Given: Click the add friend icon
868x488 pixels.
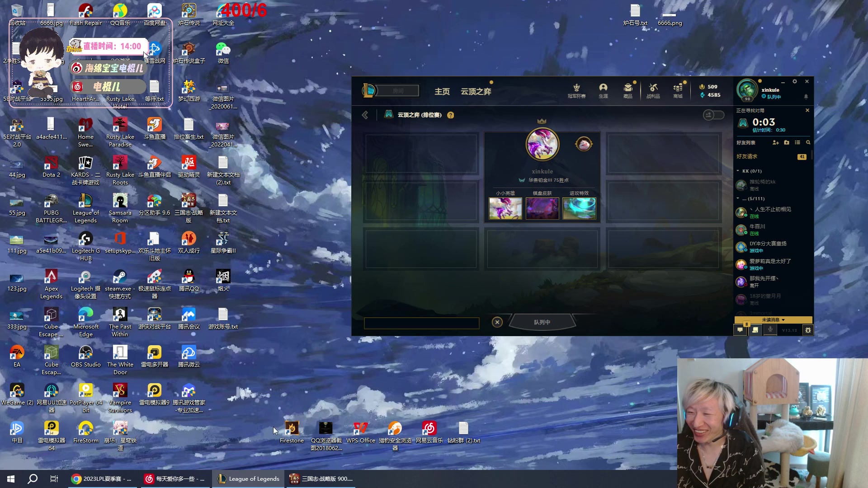Looking at the screenshot, I should pyautogui.click(x=776, y=142).
